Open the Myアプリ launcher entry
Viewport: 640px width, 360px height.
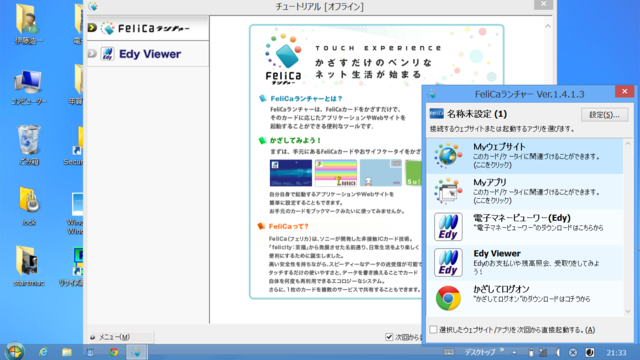524,191
